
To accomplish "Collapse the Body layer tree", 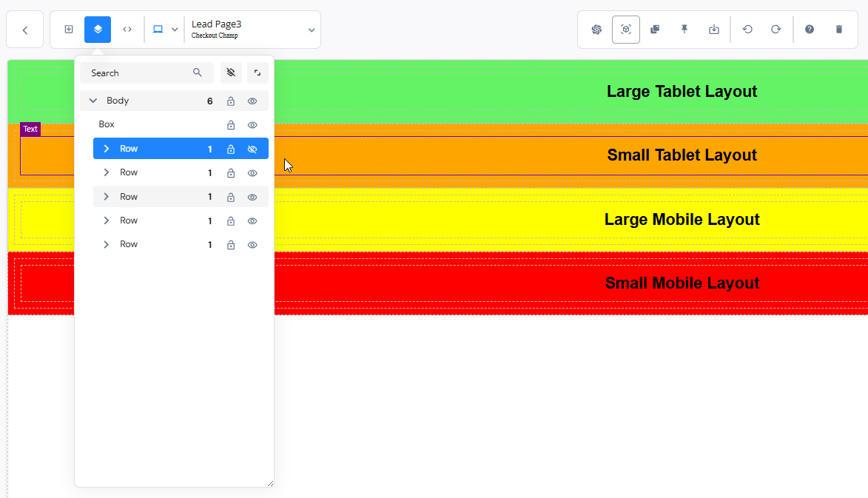I will 93,101.
